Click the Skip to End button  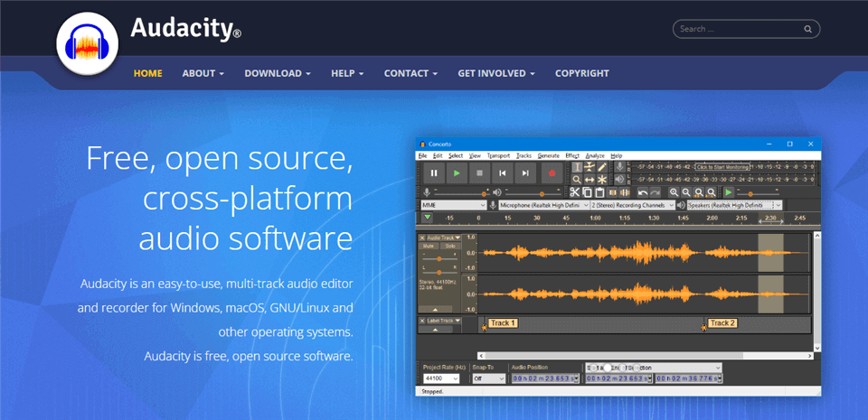coord(525,173)
